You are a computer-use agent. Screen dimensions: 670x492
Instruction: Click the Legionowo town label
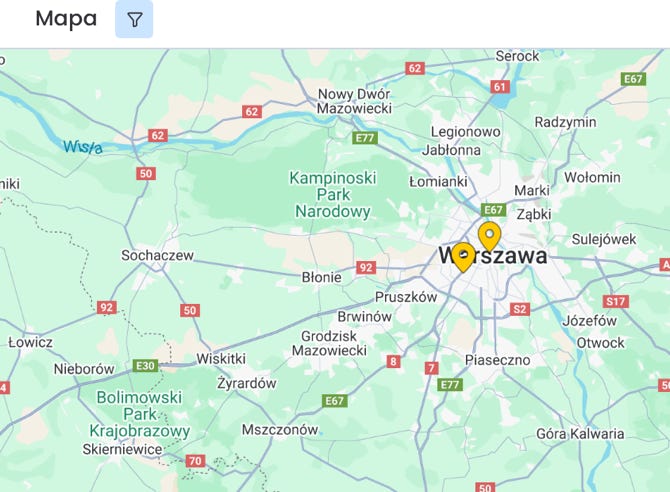tap(465, 132)
